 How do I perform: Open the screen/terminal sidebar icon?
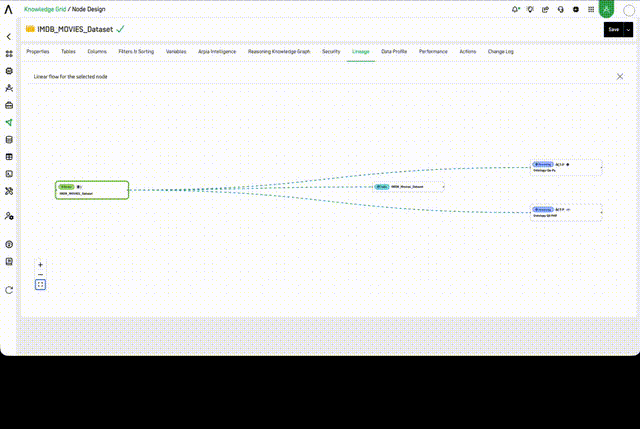click(9, 174)
